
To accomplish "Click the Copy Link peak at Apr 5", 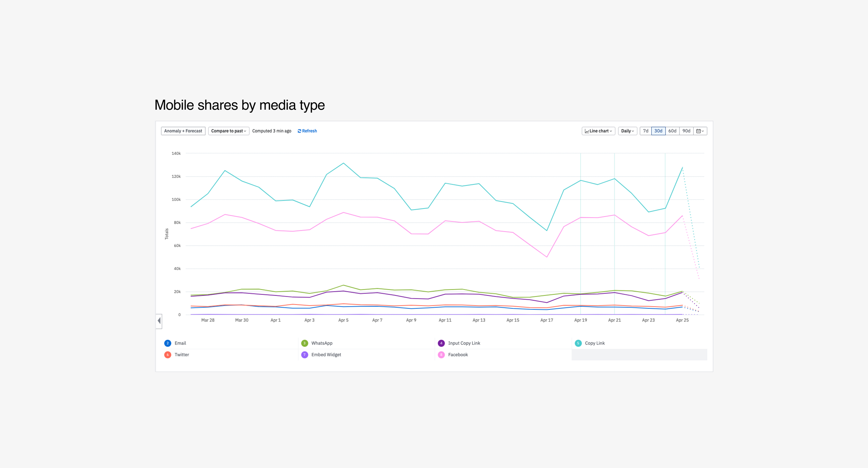I will tap(343, 163).
